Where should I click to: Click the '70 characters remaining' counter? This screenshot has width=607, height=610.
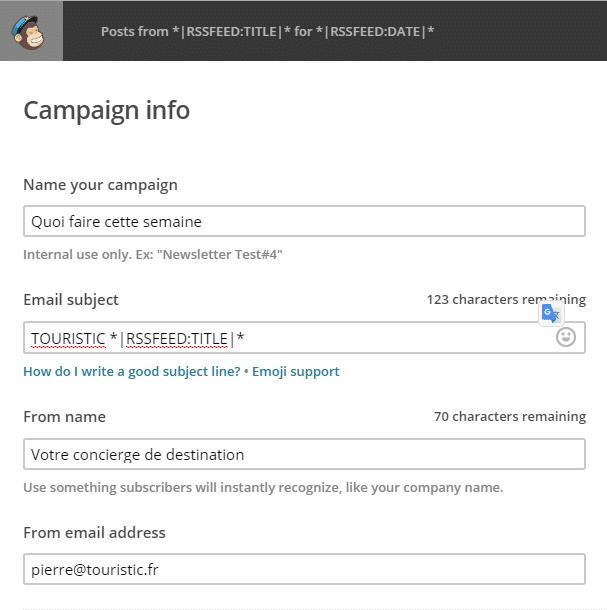[x=510, y=416]
